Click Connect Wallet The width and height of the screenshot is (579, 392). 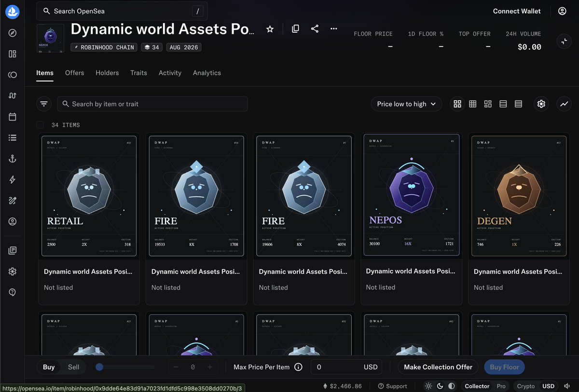coord(517,11)
